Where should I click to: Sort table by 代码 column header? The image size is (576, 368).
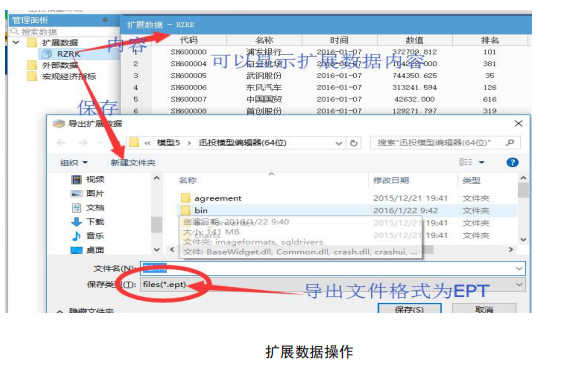coord(188,40)
